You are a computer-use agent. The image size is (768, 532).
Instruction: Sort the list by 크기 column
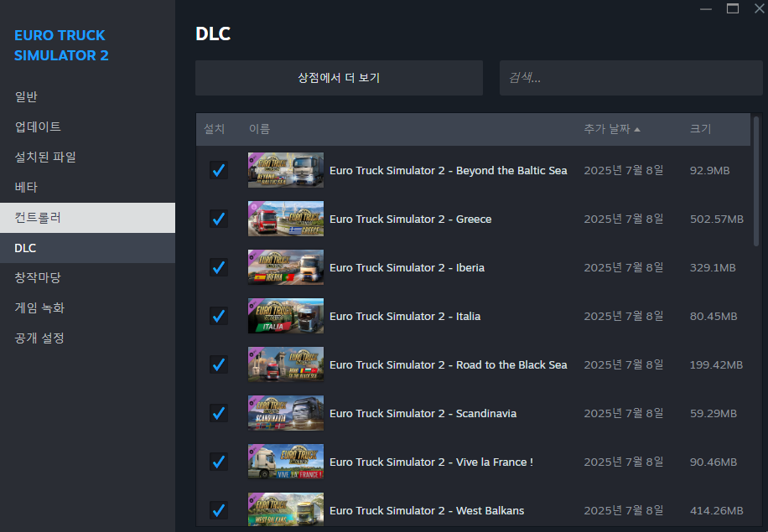click(x=700, y=129)
